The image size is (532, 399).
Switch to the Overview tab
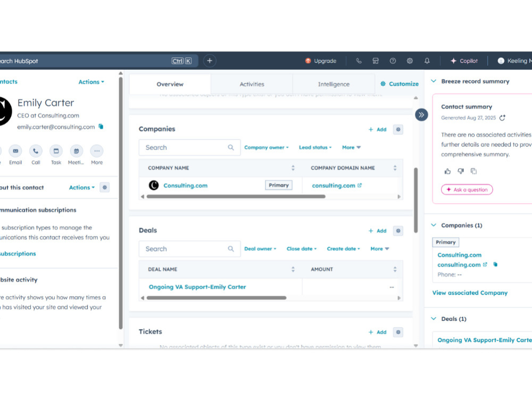[170, 84]
